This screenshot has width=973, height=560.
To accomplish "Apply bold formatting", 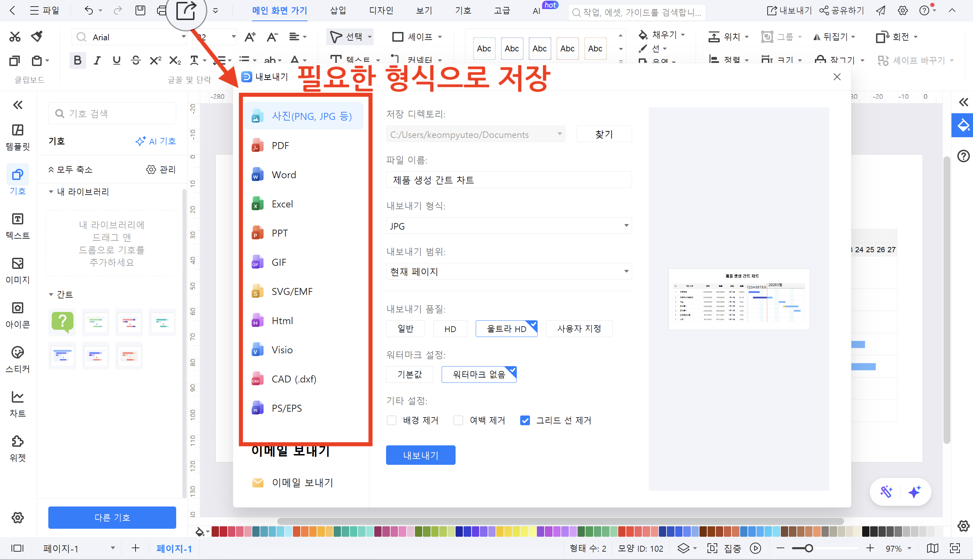I will click(78, 60).
